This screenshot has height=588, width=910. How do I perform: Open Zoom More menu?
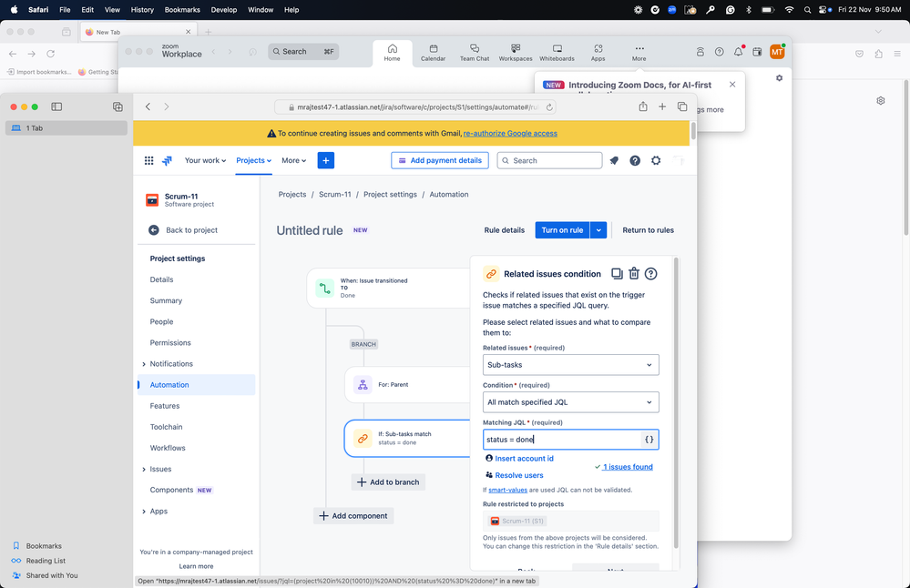point(639,53)
